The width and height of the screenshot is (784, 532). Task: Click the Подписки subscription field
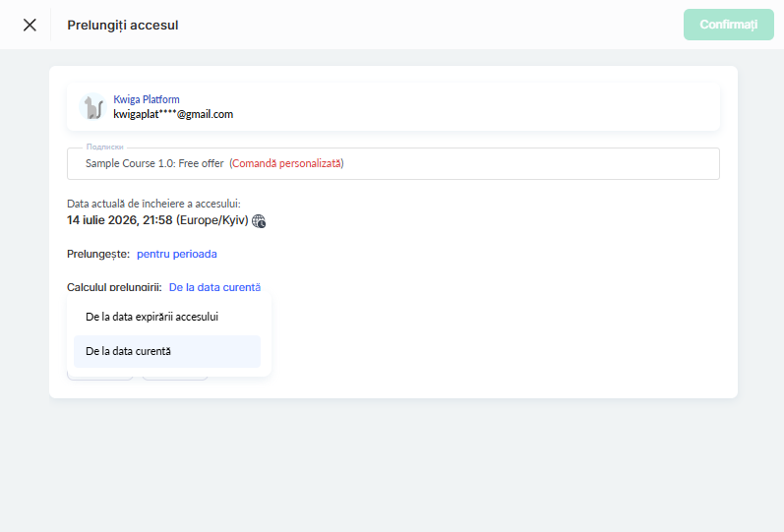tap(393, 163)
